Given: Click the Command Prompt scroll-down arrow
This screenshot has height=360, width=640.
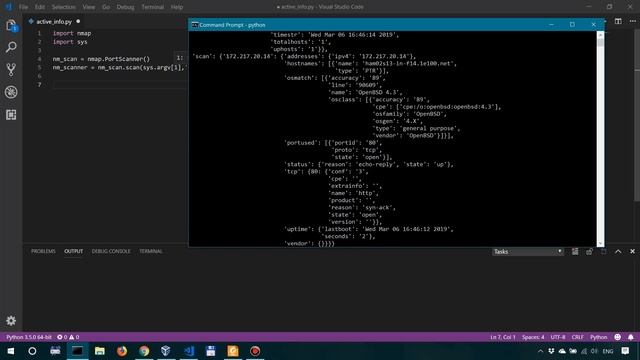Looking at the screenshot, I should [600, 243].
